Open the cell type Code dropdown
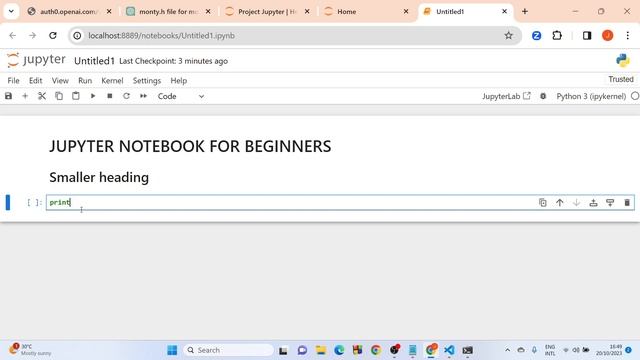The image size is (640, 360). tap(181, 96)
